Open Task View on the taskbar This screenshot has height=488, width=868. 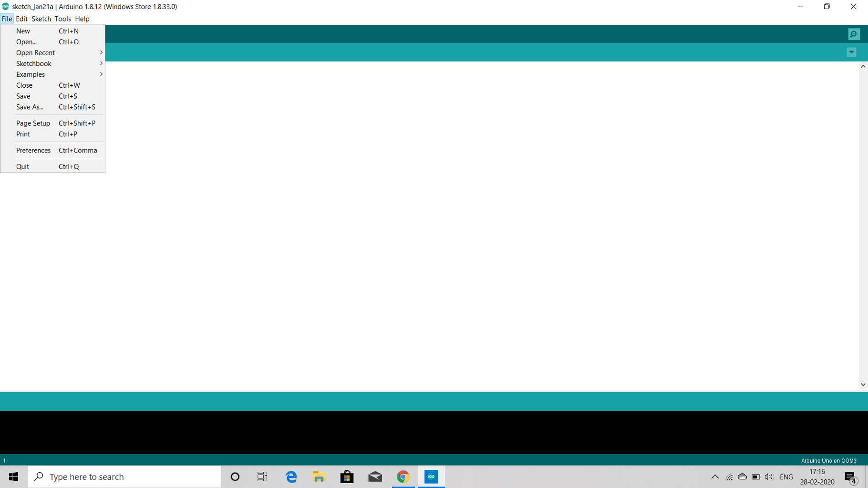tap(262, 477)
